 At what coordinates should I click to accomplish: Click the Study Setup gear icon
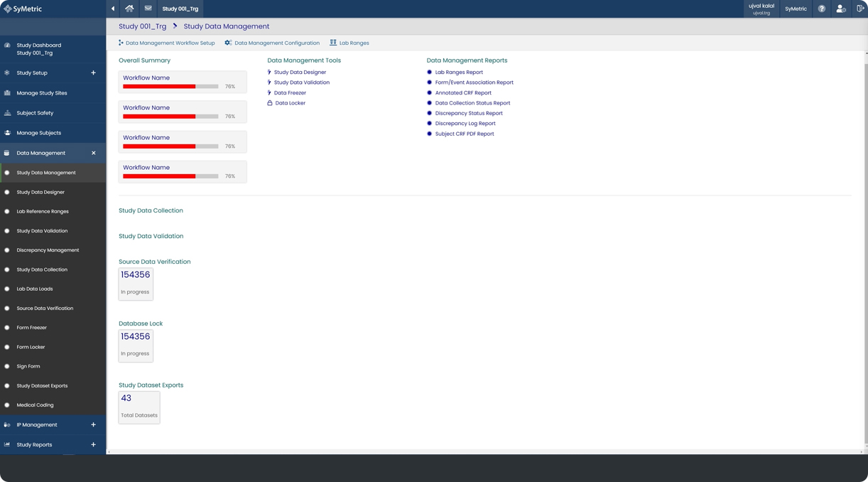click(7, 73)
